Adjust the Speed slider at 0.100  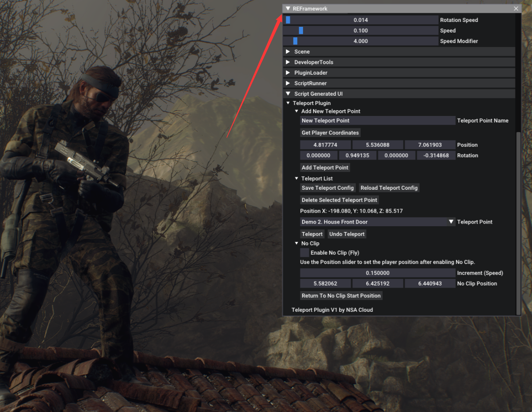point(361,31)
